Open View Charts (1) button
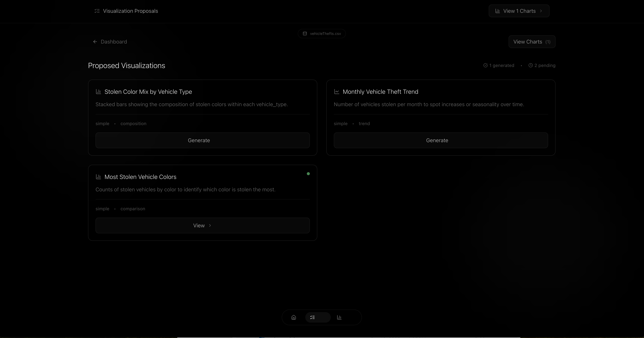 [532, 42]
